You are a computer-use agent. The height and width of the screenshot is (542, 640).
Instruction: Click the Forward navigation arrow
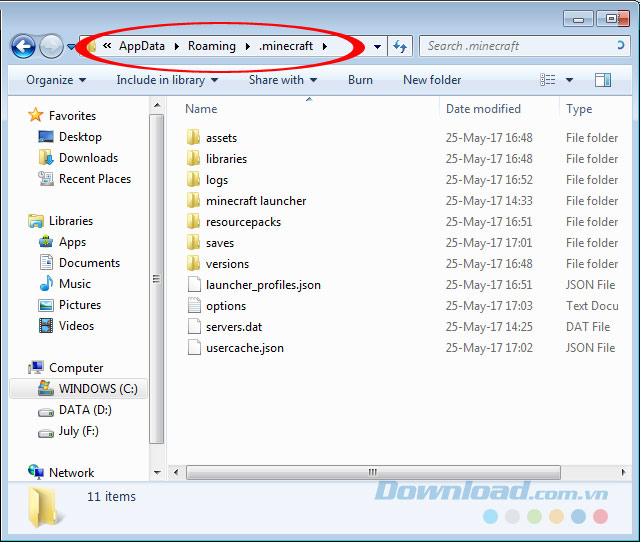point(51,47)
